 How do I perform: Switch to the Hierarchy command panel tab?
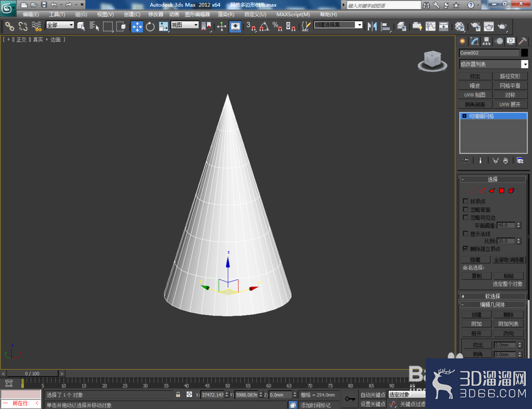click(x=487, y=42)
